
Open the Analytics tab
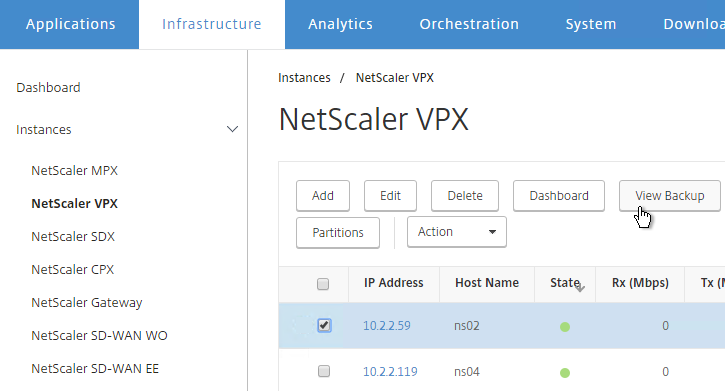[340, 24]
